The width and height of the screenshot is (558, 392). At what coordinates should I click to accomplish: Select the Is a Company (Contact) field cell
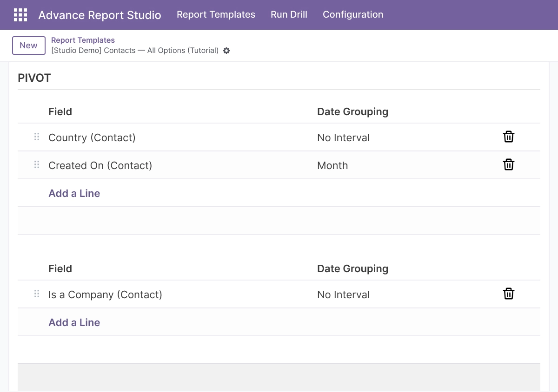tap(106, 294)
